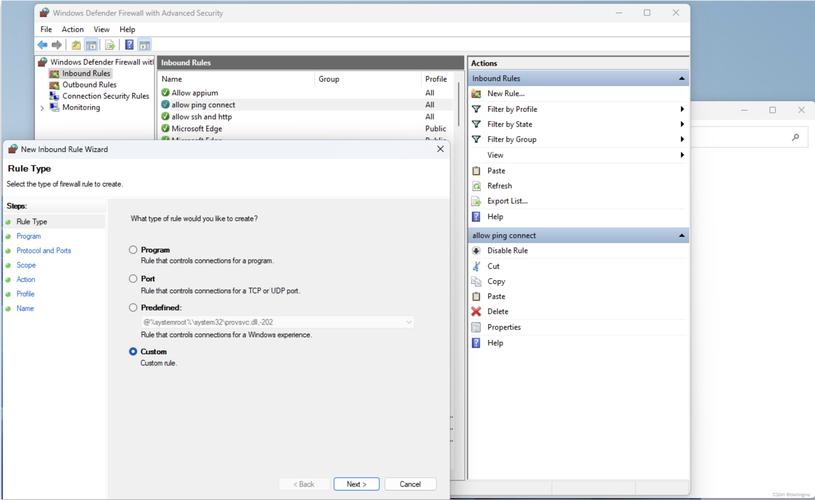Select Connection Security Rules in tree
The height and width of the screenshot is (500, 815).
[106, 96]
